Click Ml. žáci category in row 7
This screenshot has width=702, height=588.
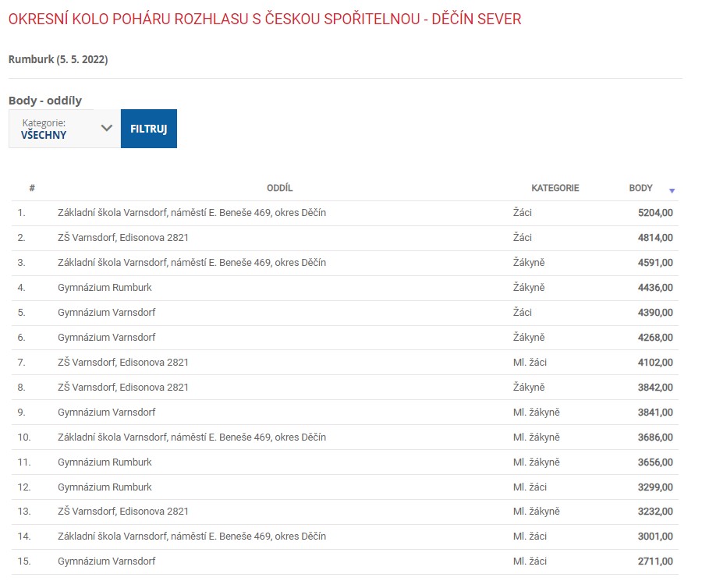[x=530, y=363]
